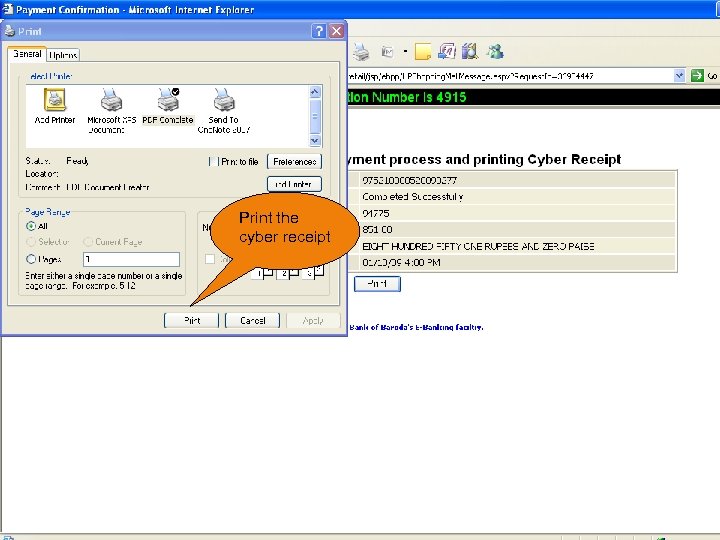Screen dimensions: 720x540
Task: Select the Add Printer icon
Action: pos(55,106)
